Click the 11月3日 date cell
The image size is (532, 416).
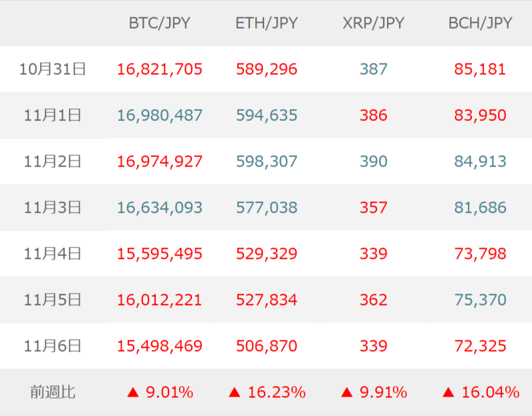53,207
